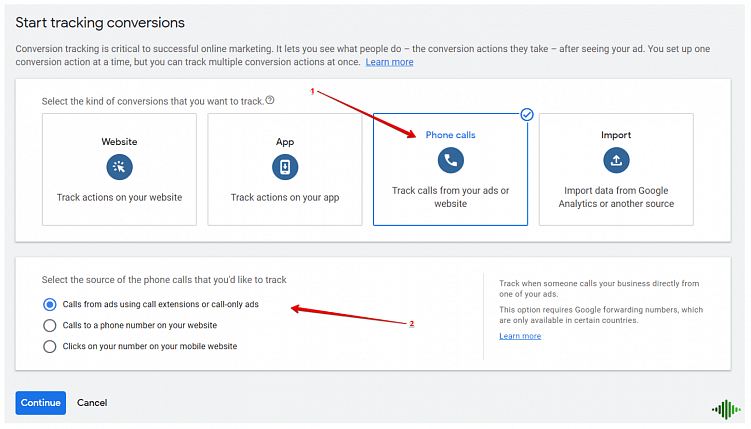
Task: Click the 'Track actions on your website' text
Action: click(119, 197)
